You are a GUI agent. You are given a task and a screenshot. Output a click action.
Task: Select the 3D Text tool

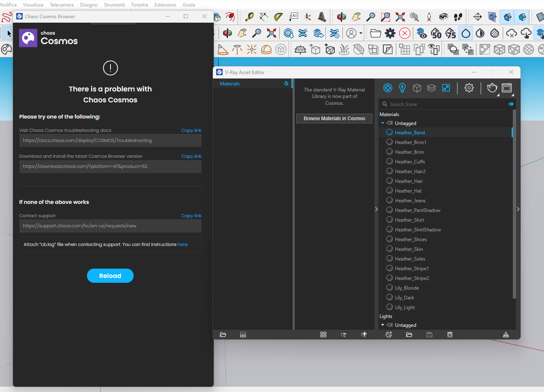point(322,17)
